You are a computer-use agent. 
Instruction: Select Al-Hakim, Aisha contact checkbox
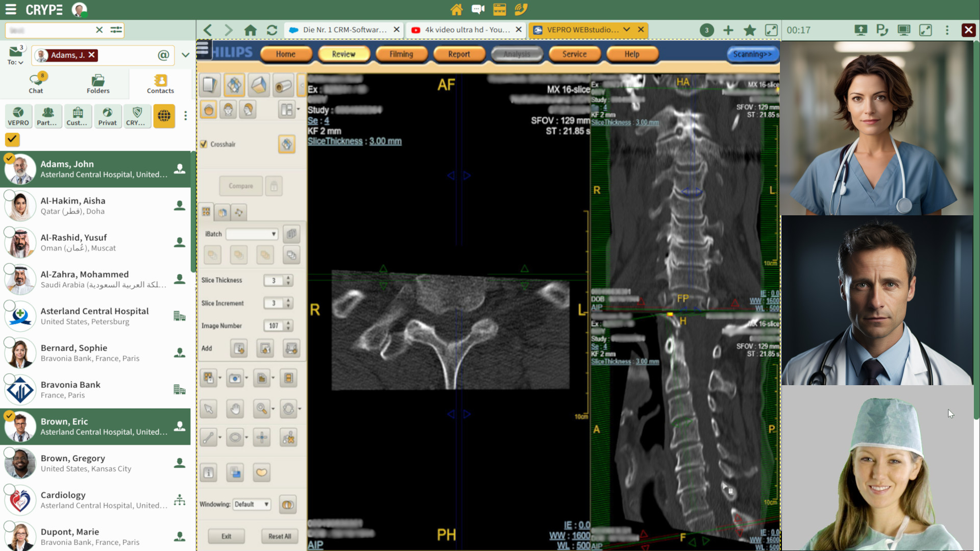click(x=9, y=195)
